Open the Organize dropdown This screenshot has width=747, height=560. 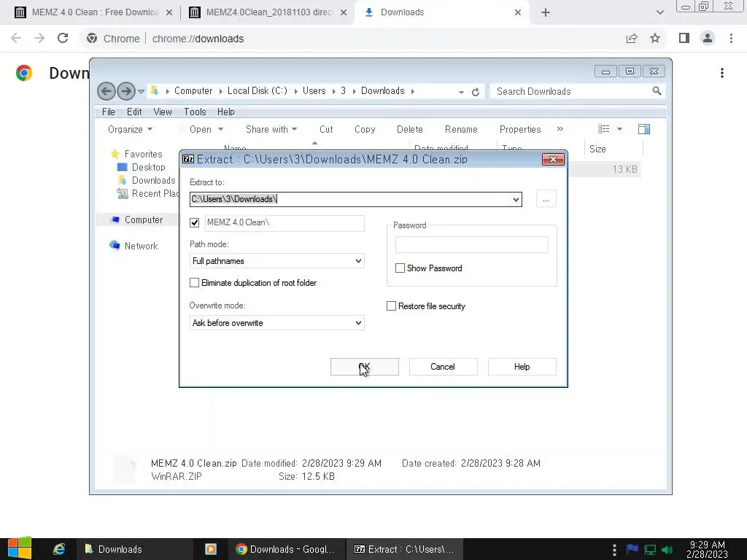click(130, 130)
